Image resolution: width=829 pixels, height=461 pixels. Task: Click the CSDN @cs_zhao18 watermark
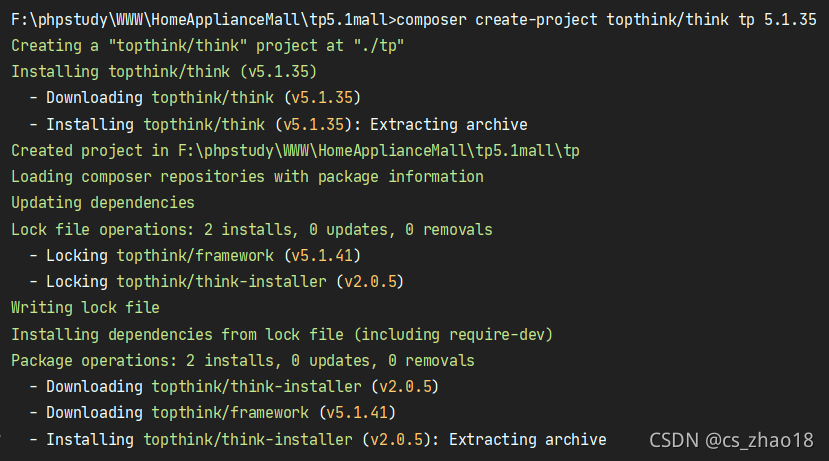[x=731, y=439]
